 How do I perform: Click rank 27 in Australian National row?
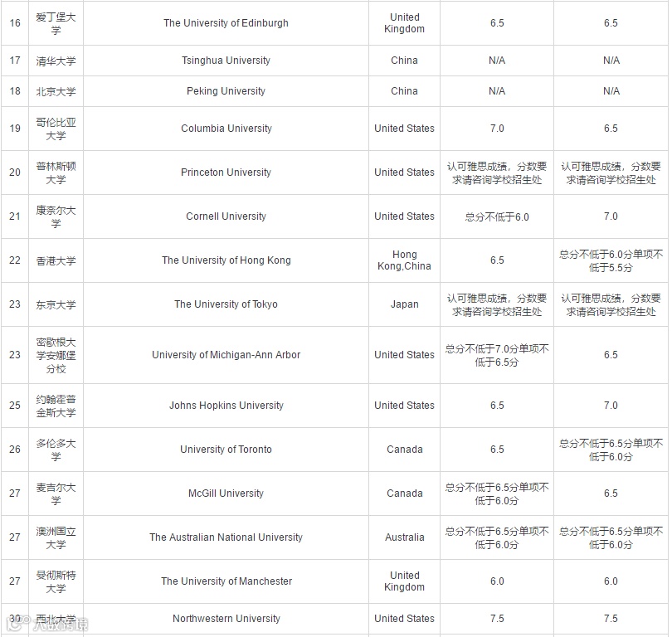pos(15,537)
